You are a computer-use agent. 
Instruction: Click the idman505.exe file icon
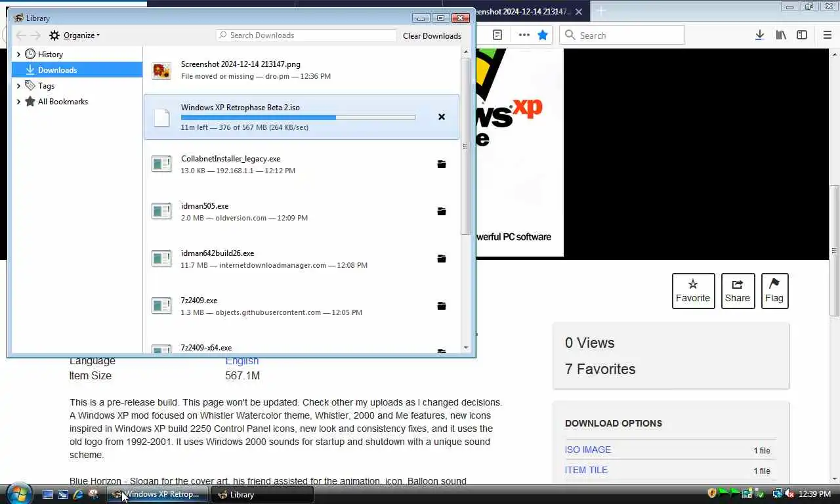click(x=161, y=211)
